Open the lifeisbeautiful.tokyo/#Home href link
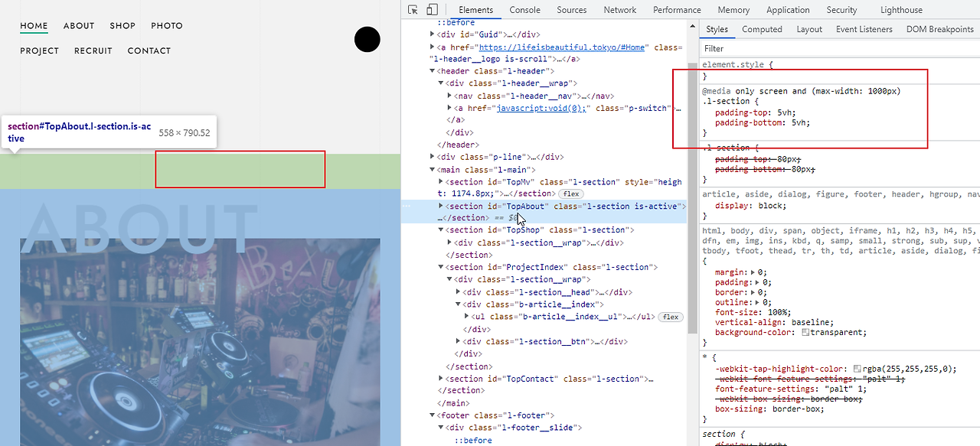The height and width of the screenshot is (446, 980). [562, 47]
